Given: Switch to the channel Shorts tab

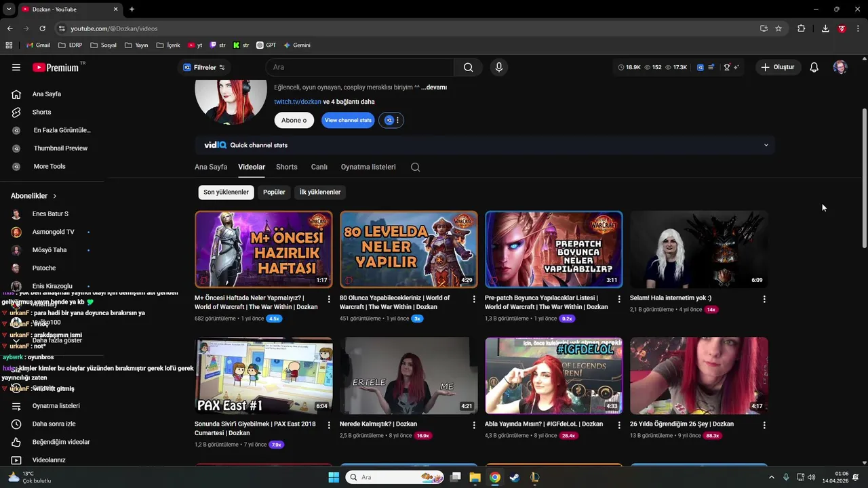Looking at the screenshot, I should point(287,167).
